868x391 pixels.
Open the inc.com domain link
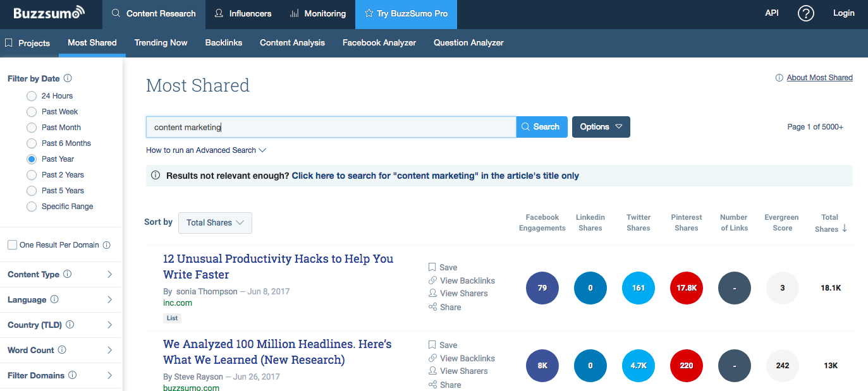[178, 303]
